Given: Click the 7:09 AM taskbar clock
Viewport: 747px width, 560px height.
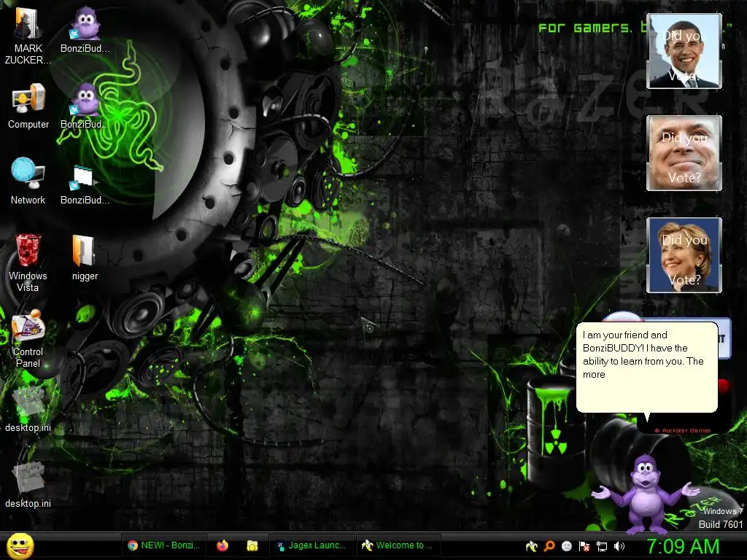Looking at the screenshot, I should (683, 546).
